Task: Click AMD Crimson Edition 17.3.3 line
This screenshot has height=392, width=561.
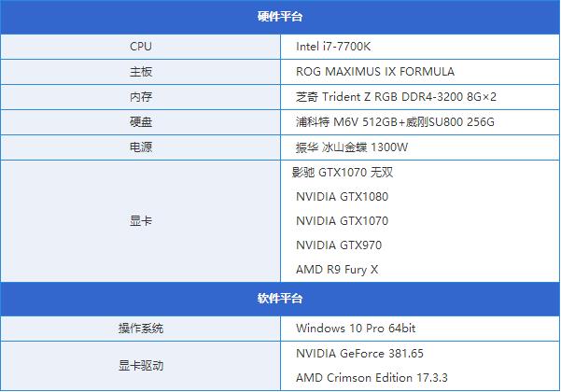Action: point(372,378)
